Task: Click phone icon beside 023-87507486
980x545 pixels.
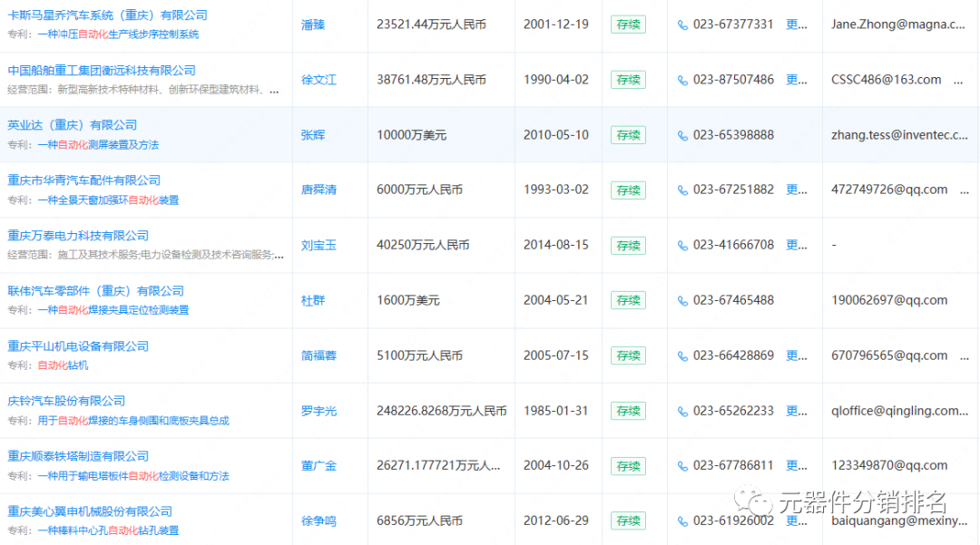Action: coord(682,81)
